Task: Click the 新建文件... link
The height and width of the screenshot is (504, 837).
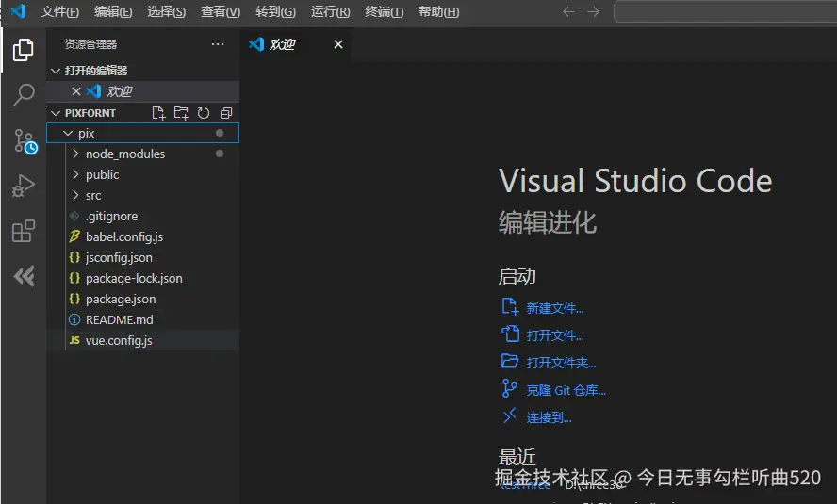Action: coord(555,308)
